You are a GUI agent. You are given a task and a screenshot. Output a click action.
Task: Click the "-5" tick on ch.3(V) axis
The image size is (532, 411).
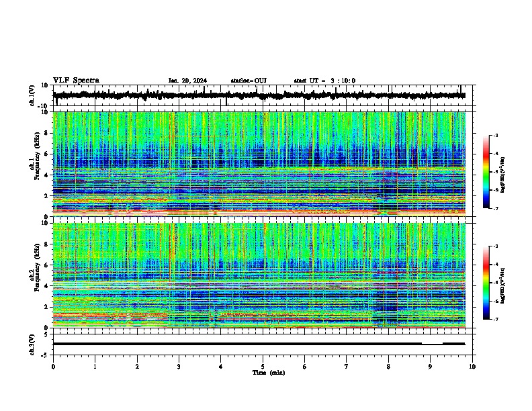point(46,355)
